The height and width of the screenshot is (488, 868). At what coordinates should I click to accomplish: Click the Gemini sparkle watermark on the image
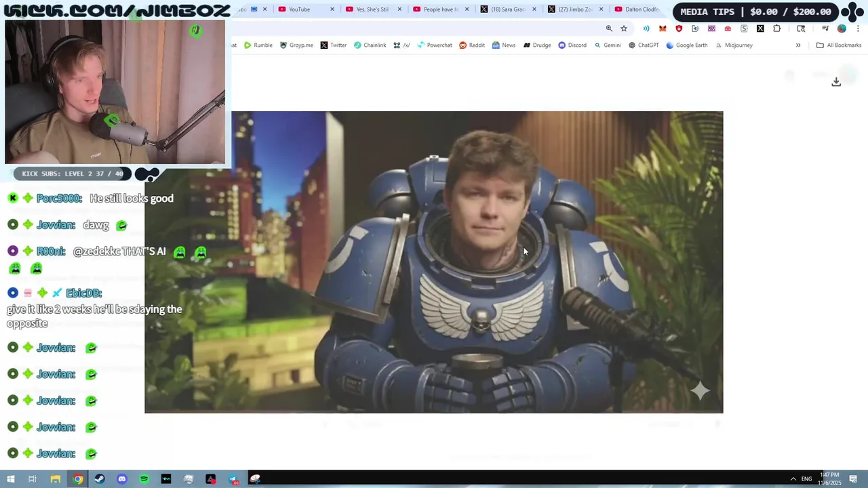[700, 390]
